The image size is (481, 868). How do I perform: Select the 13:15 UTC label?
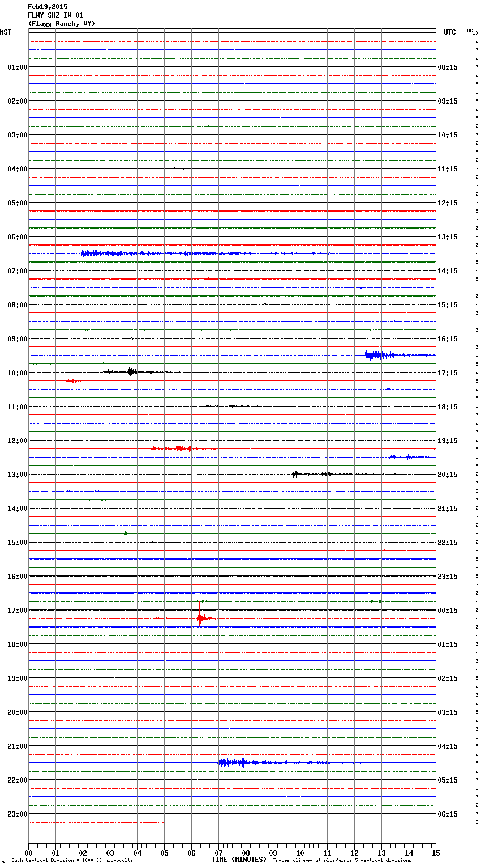(x=448, y=237)
